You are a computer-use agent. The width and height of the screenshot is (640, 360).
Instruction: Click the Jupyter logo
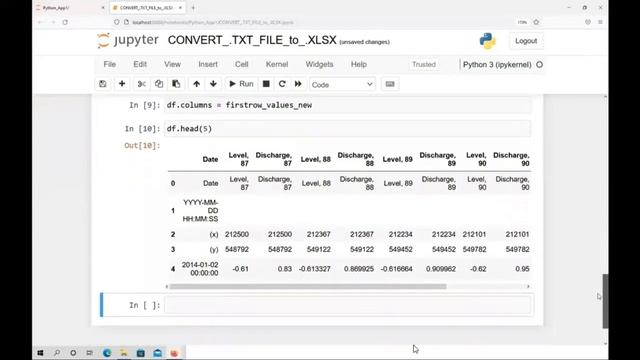pyautogui.click(x=128, y=40)
